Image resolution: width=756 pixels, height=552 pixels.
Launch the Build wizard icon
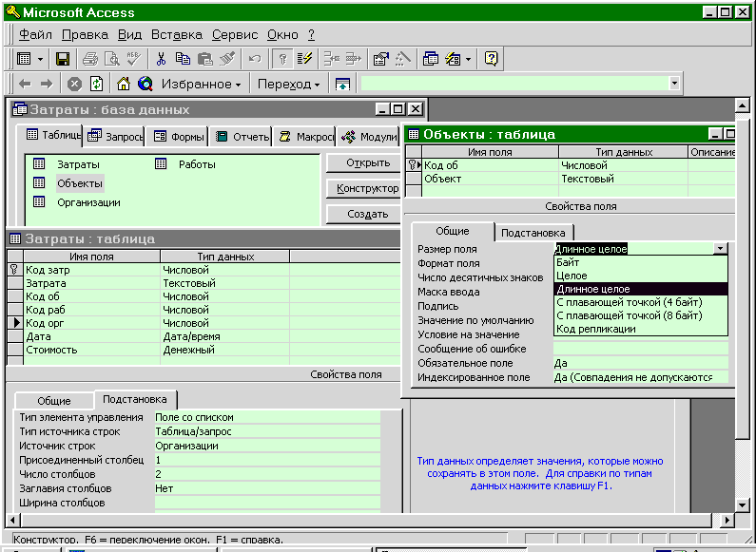click(x=402, y=59)
